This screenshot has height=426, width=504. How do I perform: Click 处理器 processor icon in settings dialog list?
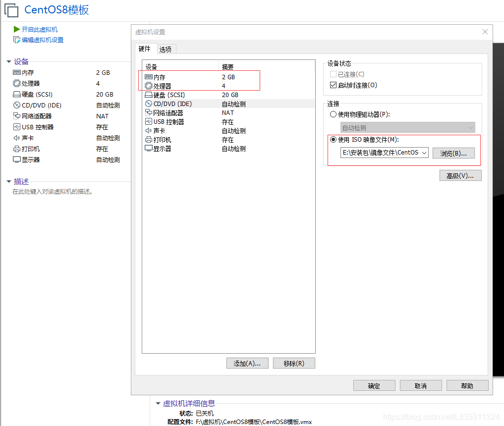(149, 86)
